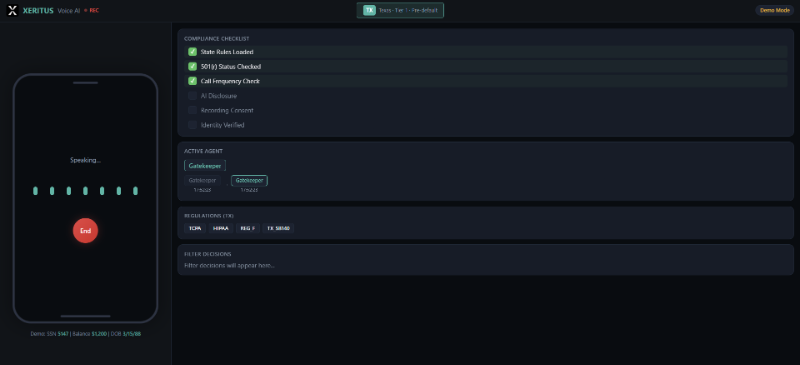800x365 pixels.
Task: Click the ACTIVE AGENT heading
Action: pos(203,151)
